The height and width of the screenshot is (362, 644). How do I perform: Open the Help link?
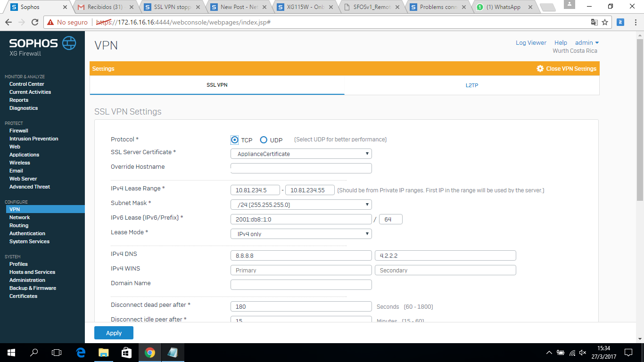point(561,42)
